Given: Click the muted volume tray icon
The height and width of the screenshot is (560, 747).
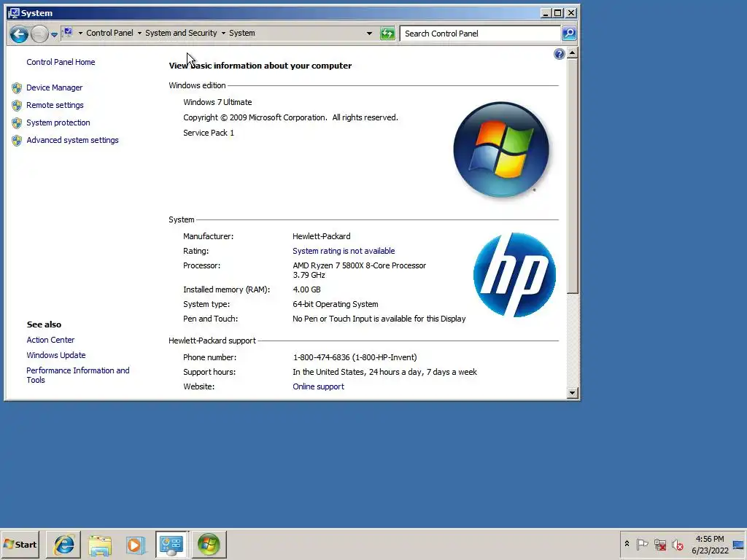Looking at the screenshot, I should pyautogui.click(x=678, y=544).
